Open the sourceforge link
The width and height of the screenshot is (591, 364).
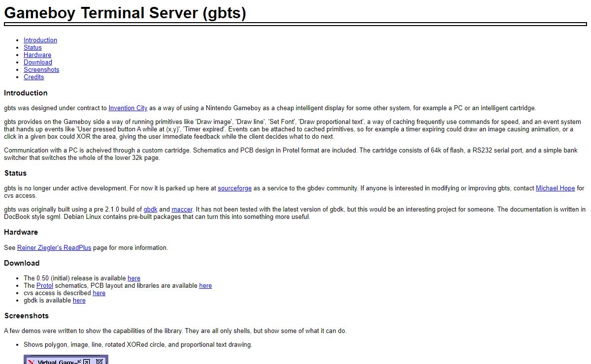(x=234, y=188)
